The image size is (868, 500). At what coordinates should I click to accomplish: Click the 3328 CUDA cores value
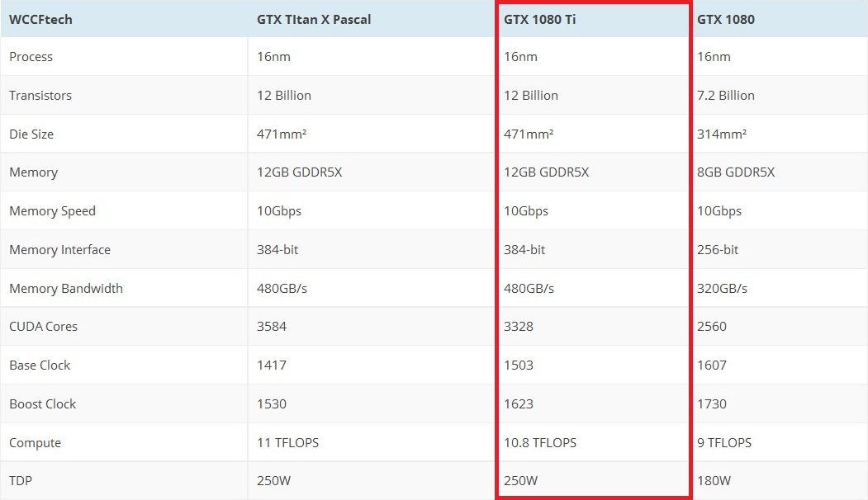click(x=518, y=327)
